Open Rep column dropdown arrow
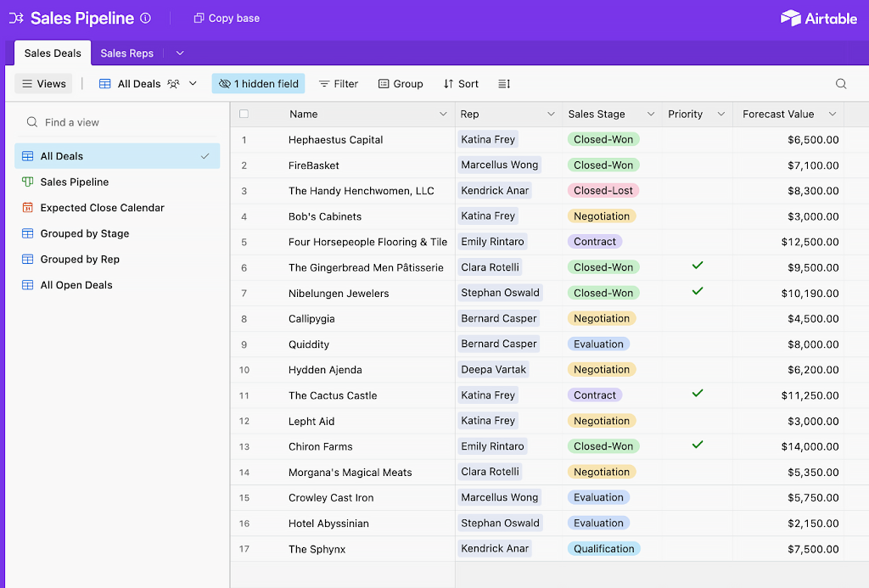 [x=551, y=115]
